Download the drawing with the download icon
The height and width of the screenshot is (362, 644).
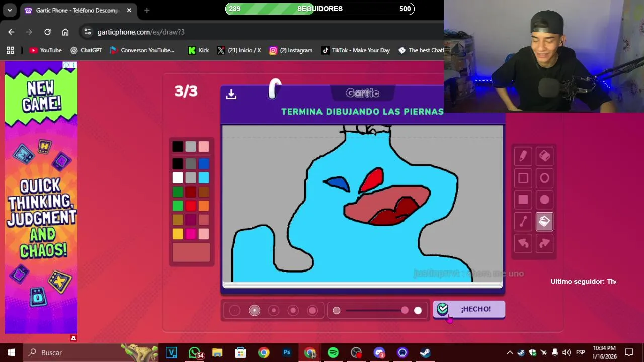pyautogui.click(x=231, y=94)
